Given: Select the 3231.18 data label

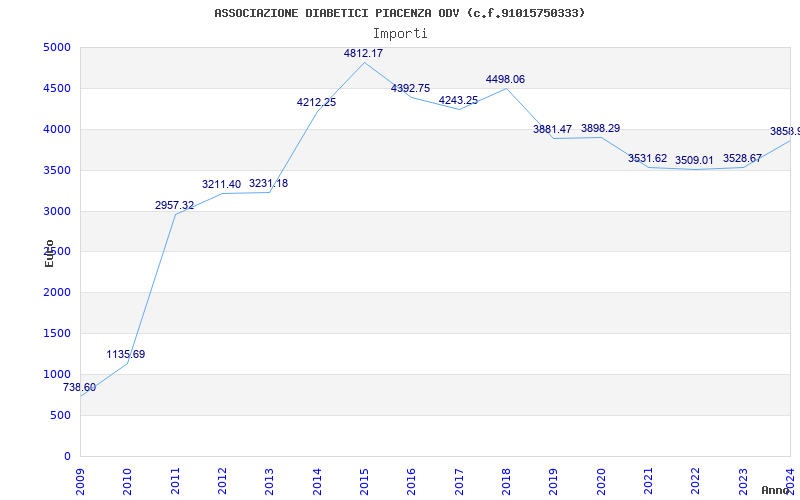Looking at the screenshot, I should coord(268,183).
